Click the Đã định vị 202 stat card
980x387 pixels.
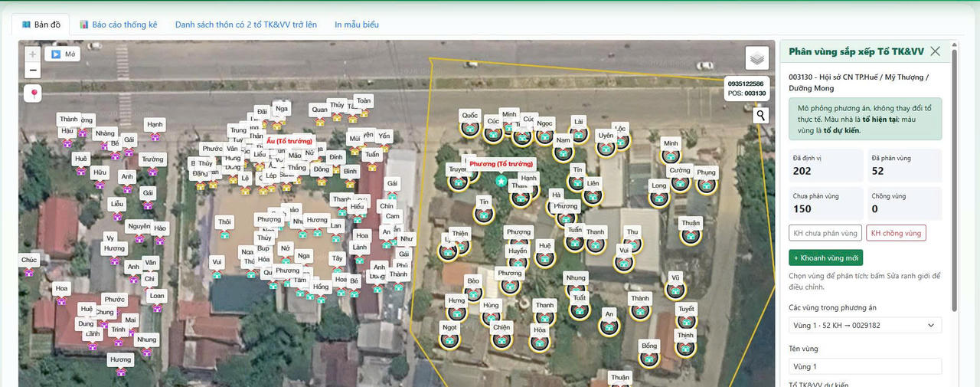coord(826,164)
